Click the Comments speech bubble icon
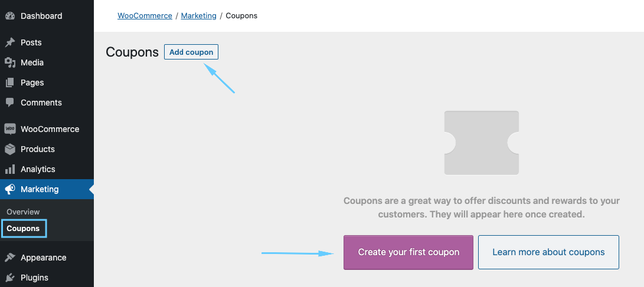The image size is (644, 287). point(10,103)
